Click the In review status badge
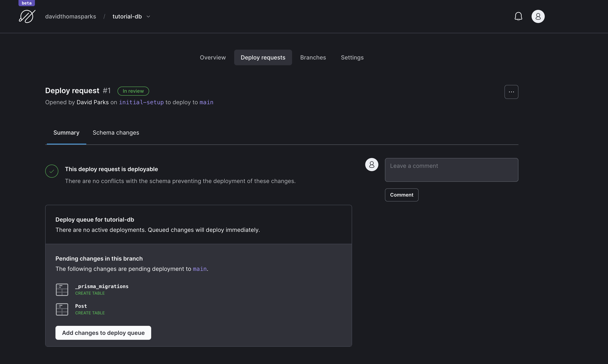 133,91
